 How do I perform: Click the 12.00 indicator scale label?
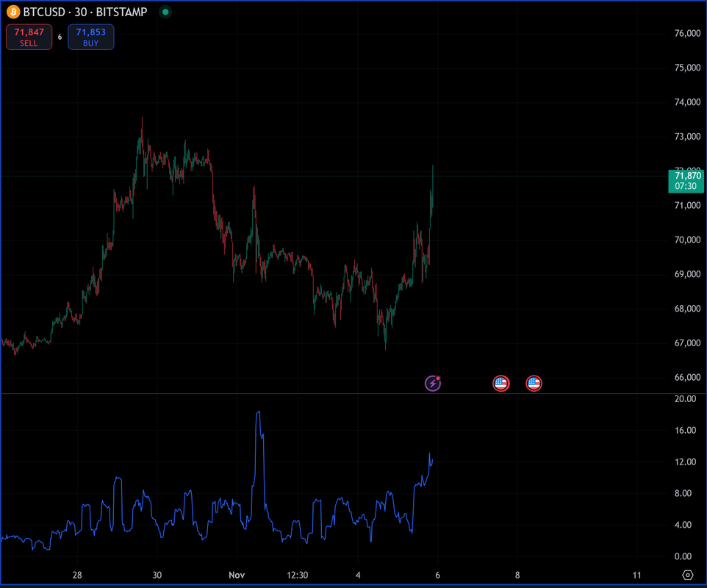(x=686, y=462)
